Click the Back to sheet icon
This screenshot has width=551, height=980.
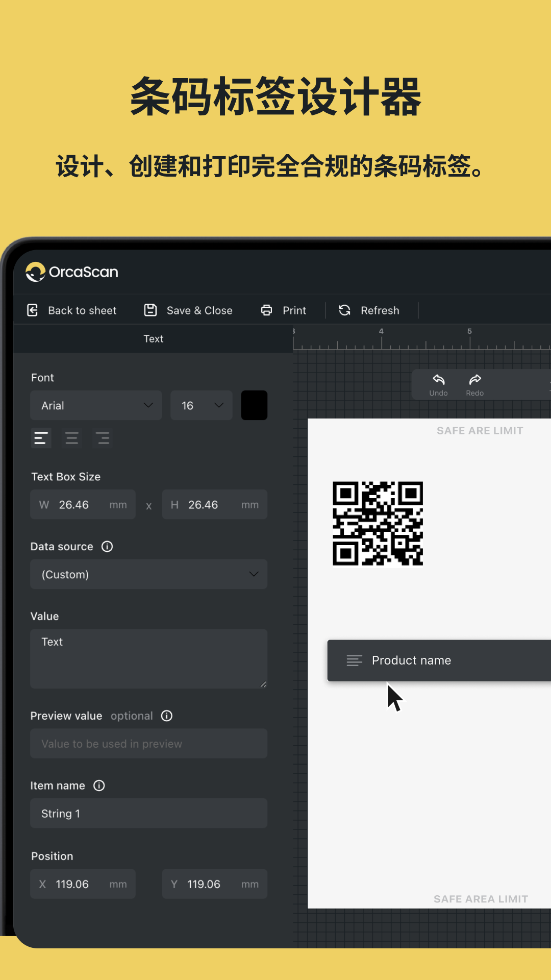click(33, 310)
